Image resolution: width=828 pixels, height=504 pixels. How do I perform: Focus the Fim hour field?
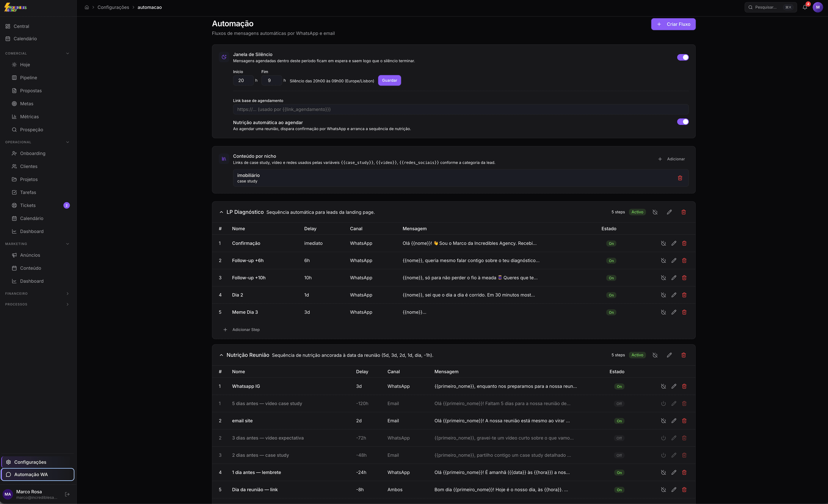coord(271,80)
